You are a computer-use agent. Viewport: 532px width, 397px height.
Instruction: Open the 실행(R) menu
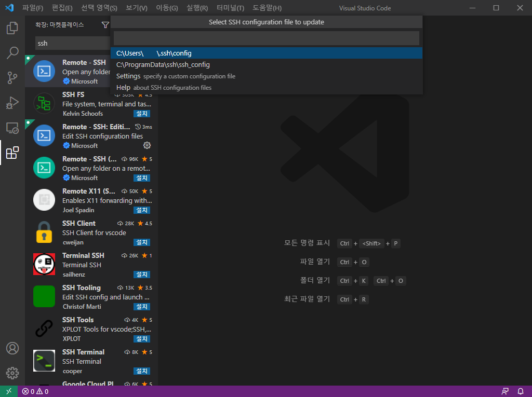(x=197, y=8)
